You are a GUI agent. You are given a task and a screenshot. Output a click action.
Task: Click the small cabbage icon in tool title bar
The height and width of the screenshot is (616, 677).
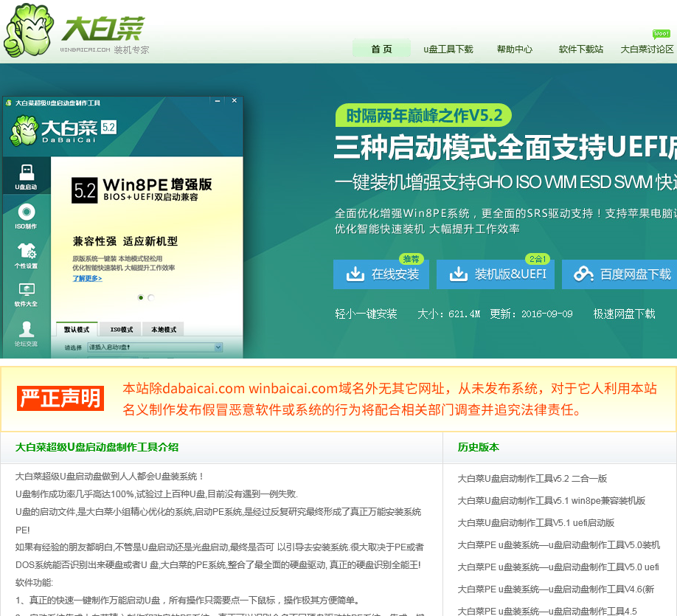[x=8, y=103]
